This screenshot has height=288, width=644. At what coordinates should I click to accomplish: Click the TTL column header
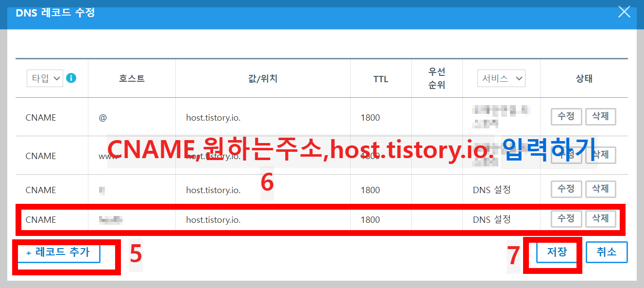pos(381,79)
